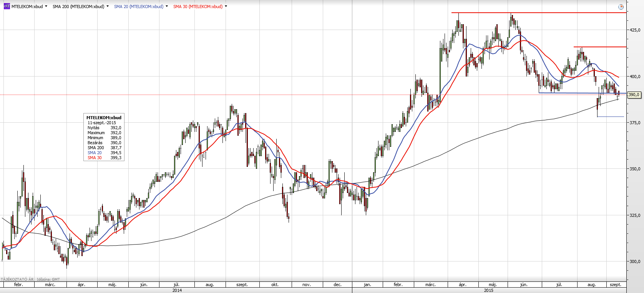
Task: Click the Időzóna: GMT label
Action: pos(48,280)
